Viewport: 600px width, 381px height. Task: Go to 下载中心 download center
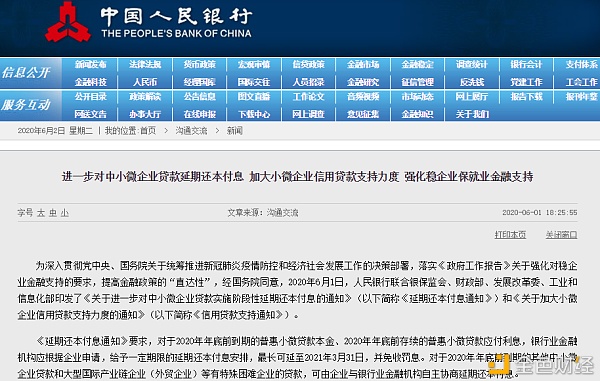254,114
